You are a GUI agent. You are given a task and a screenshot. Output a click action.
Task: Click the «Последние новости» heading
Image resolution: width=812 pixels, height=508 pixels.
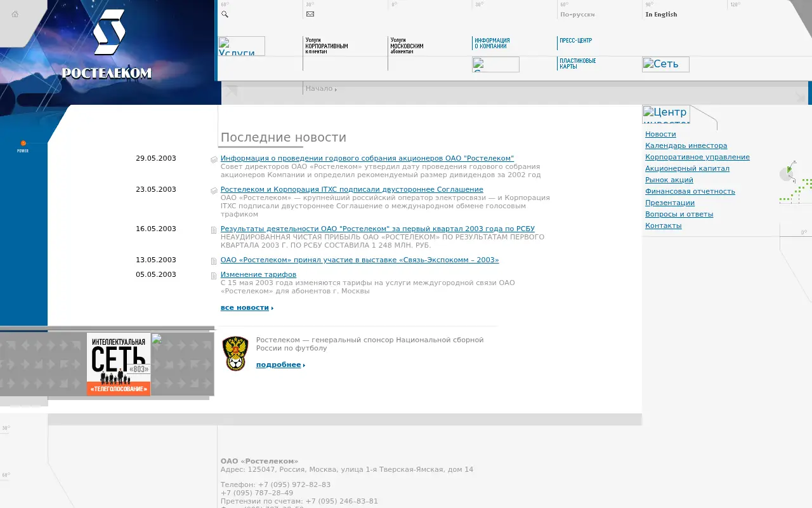click(x=284, y=138)
